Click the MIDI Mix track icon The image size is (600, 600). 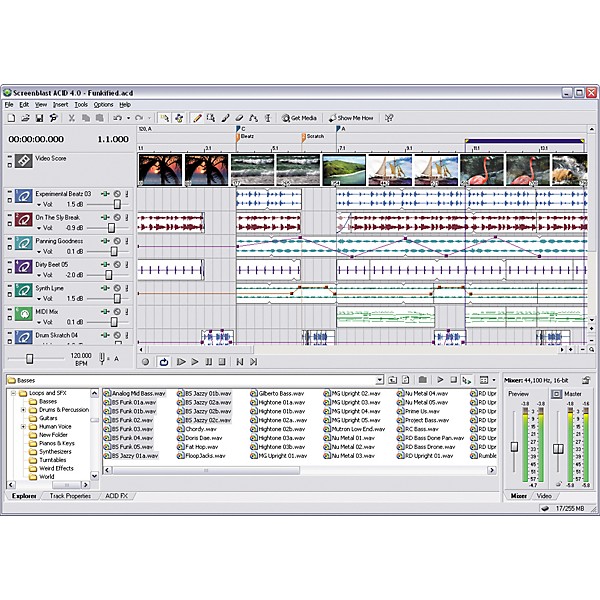(x=24, y=314)
